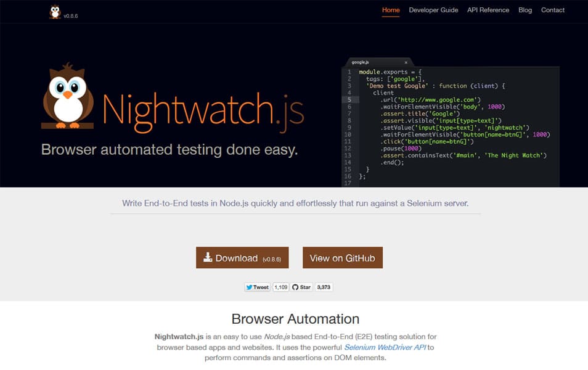Click the View on GitHub button

343,257
